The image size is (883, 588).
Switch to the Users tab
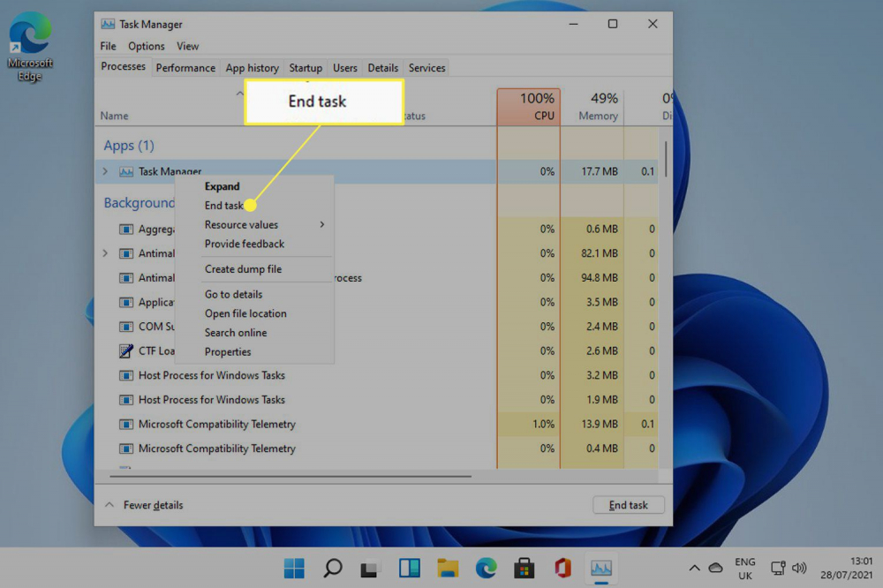344,68
